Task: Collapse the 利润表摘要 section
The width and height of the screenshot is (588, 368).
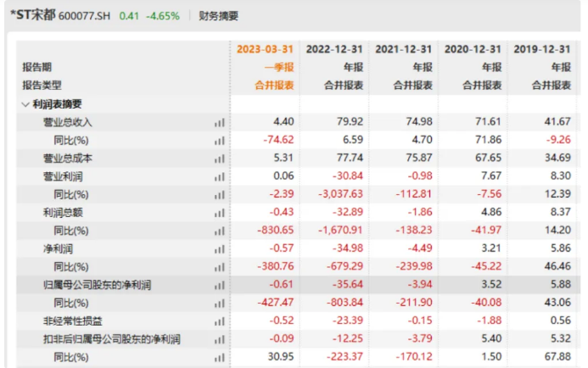Action: point(25,104)
